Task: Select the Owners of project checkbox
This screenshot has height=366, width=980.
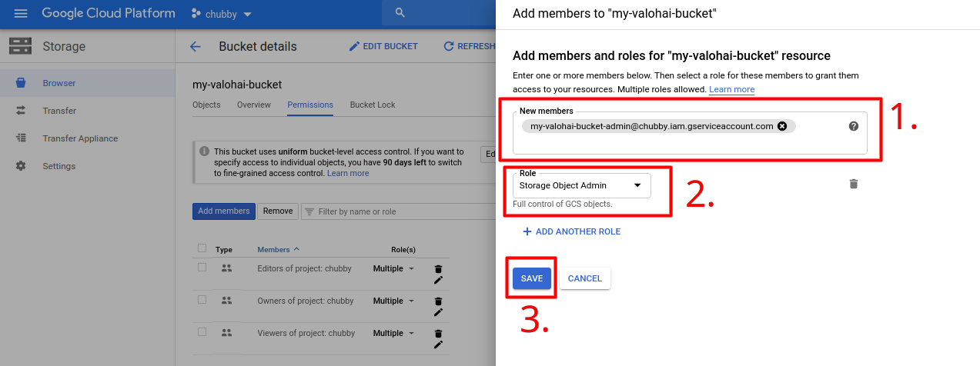Action: click(x=202, y=300)
